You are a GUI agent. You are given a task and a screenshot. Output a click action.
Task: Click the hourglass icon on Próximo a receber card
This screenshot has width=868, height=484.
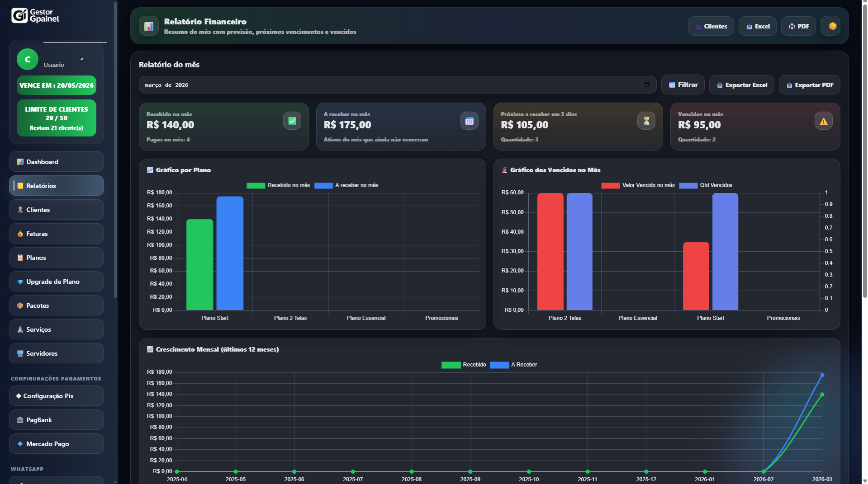[x=646, y=121]
